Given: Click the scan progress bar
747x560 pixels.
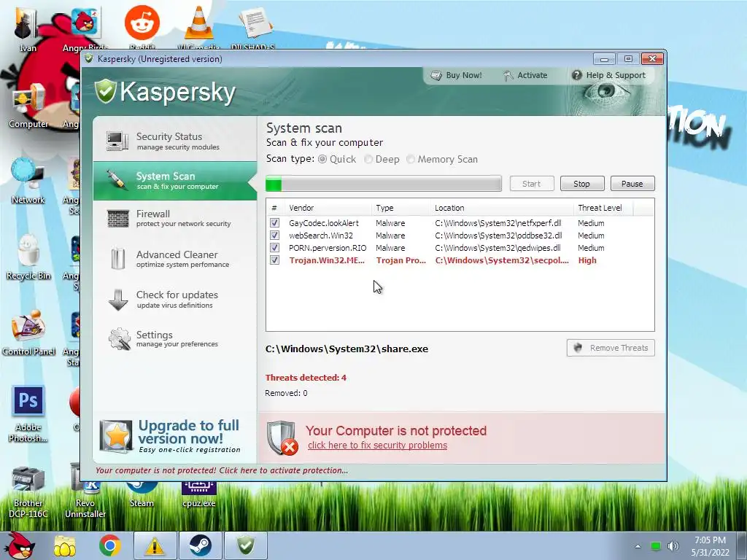Looking at the screenshot, I should [384, 183].
